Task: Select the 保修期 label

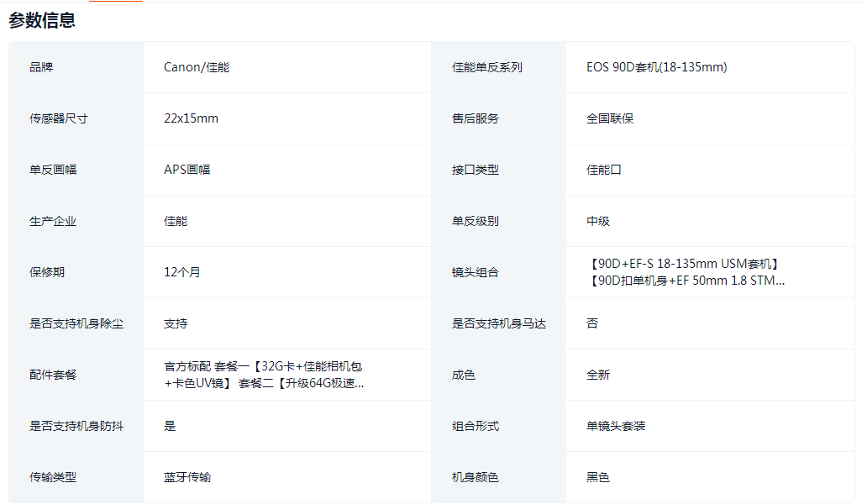Action: tap(47, 272)
